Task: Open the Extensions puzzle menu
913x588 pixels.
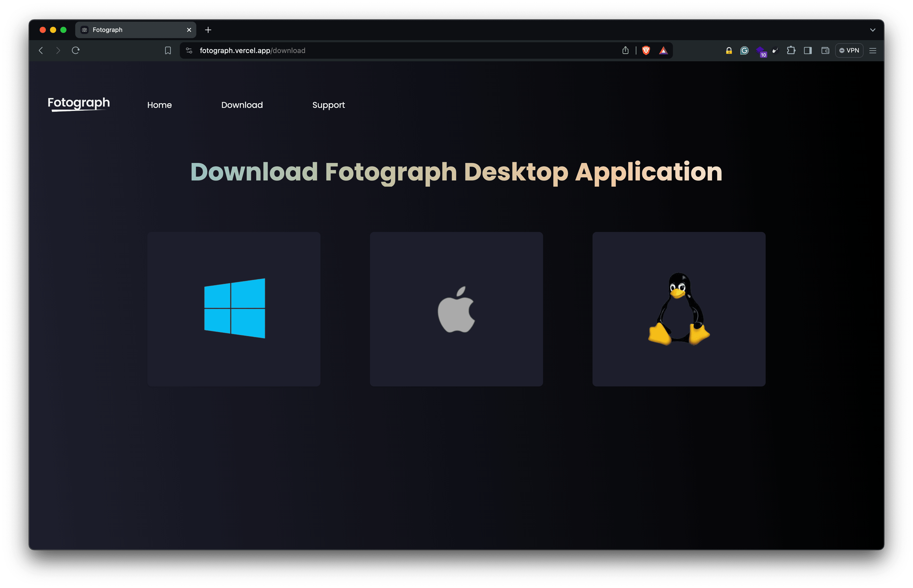Action: coord(791,50)
